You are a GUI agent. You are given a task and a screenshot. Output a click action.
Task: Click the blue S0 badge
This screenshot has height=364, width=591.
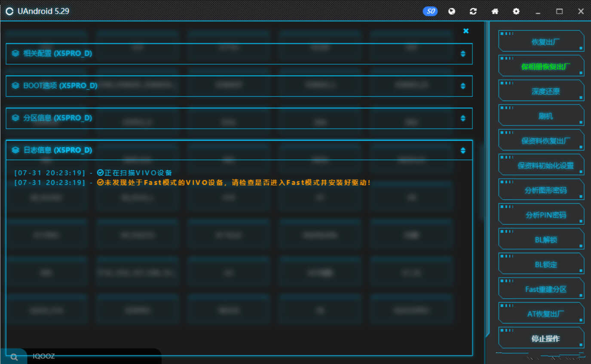click(430, 12)
